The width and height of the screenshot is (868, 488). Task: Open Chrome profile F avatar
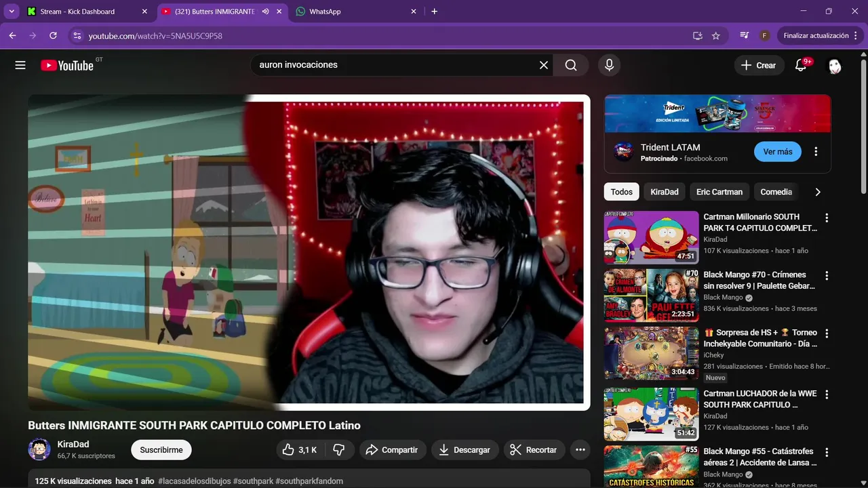[764, 36]
